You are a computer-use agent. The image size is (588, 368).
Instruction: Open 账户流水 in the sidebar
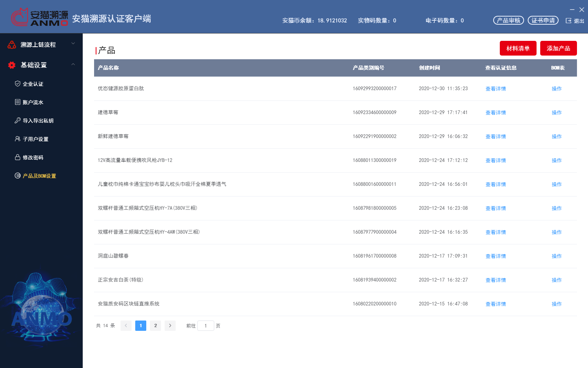click(x=33, y=102)
